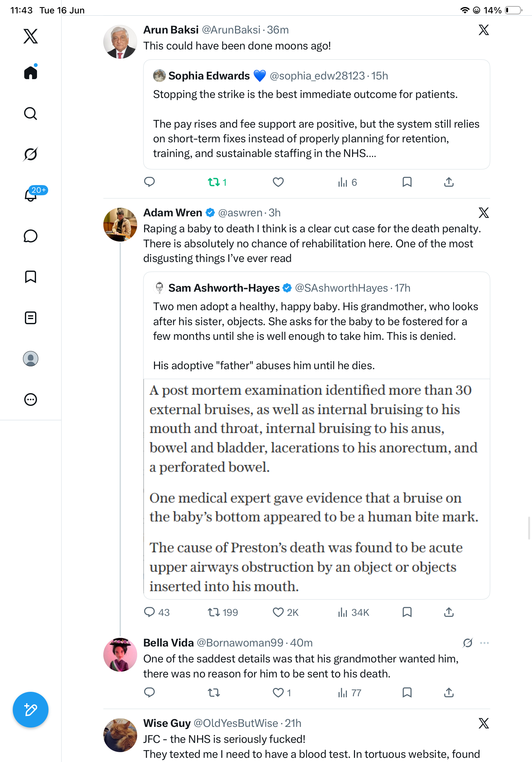Open profile avatar item in sidebar

[31, 358]
